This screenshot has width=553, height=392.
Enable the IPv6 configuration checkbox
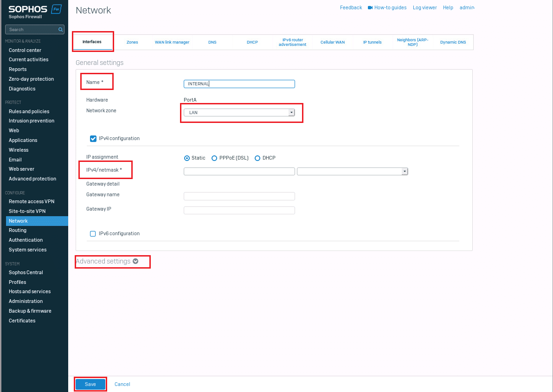[x=93, y=234]
